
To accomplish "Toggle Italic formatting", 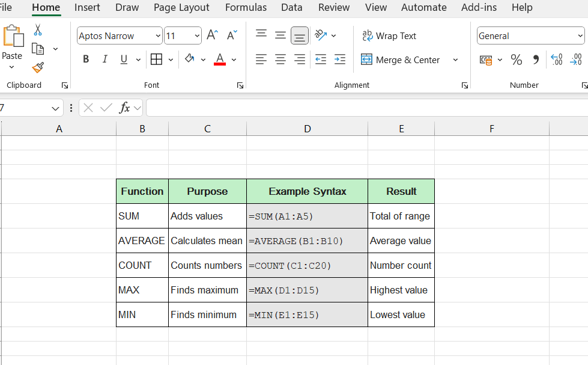I will (105, 60).
